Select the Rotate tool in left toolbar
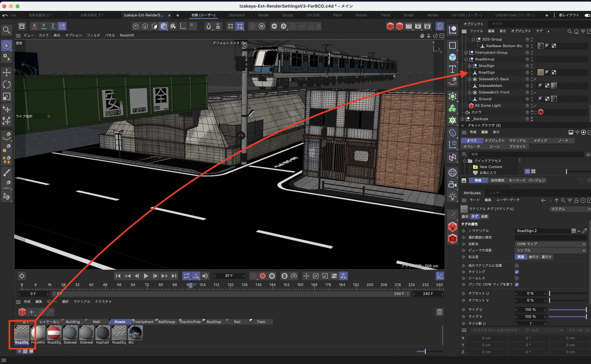591x364 pixels. click(x=7, y=84)
